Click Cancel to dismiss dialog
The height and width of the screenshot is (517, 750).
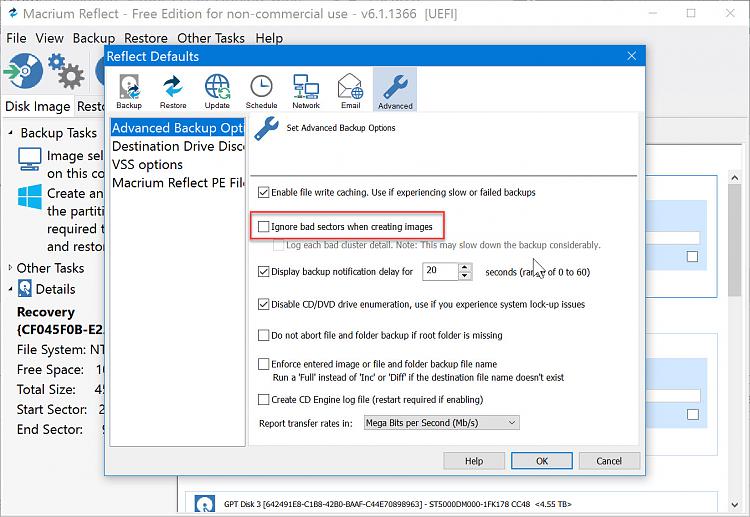[609, 461]
